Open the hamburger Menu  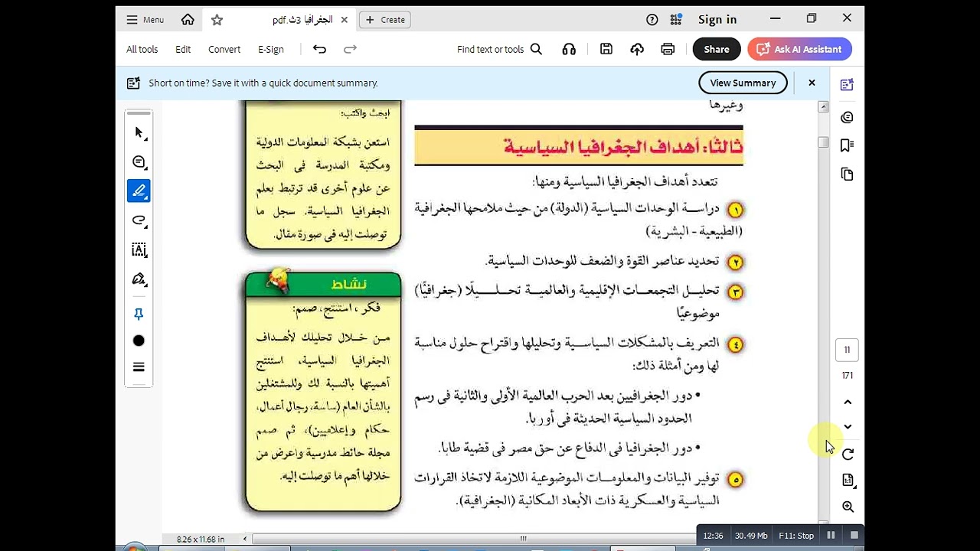[145, 20]
